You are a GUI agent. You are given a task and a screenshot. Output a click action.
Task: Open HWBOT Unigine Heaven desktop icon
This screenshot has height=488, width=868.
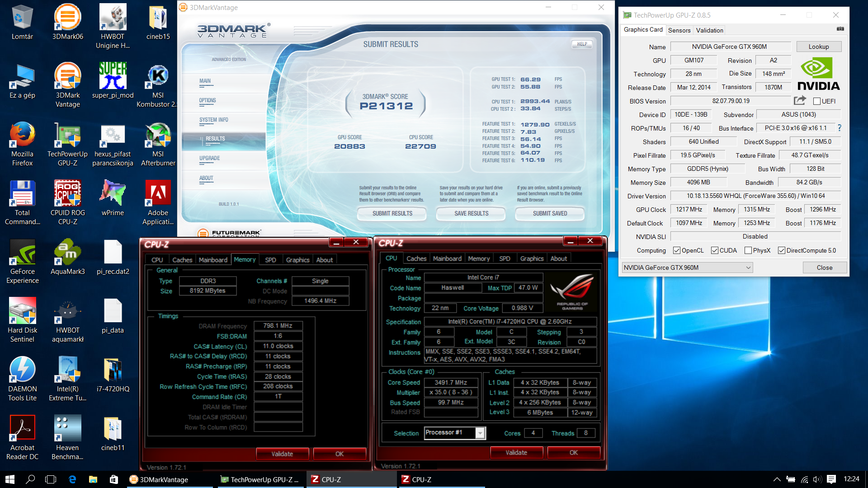click(x=113, y=26)
